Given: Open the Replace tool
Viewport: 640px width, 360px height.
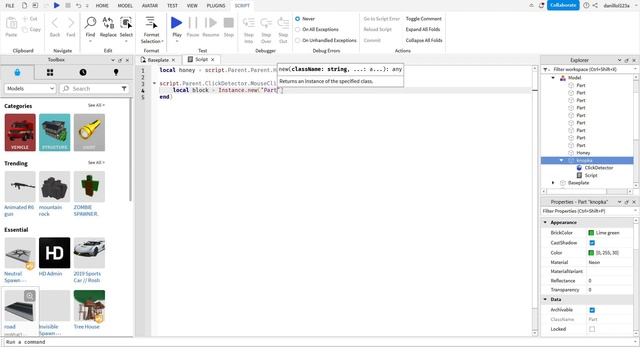Looking at the screenshot, I should 108,23.
